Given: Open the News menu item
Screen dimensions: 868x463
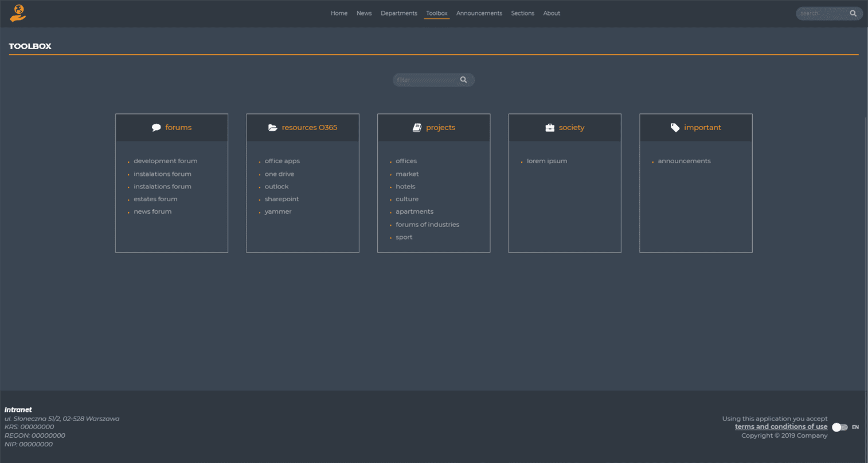Looking at the screenshot, I should pos(364,13).
